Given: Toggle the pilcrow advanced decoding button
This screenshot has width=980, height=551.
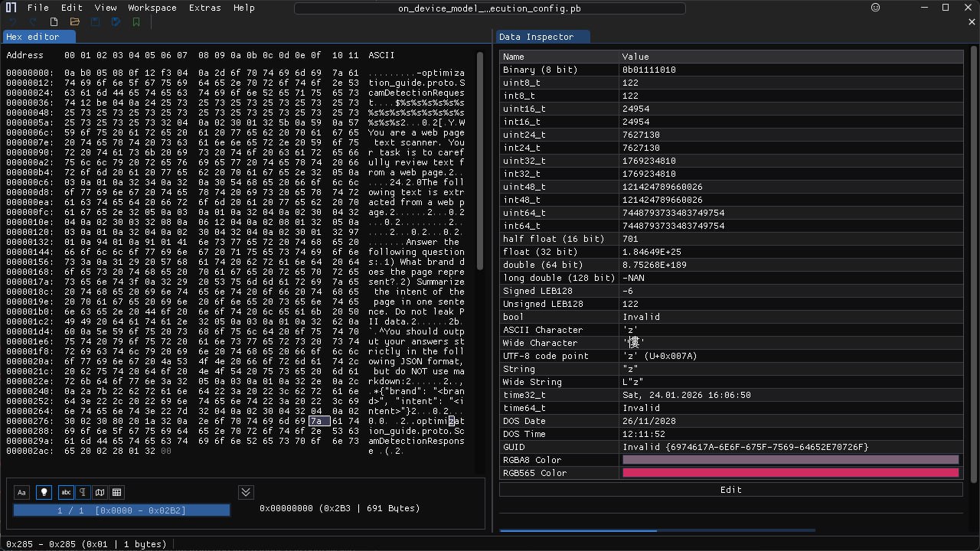Looking at the screenshot, I should pos(83,492).
